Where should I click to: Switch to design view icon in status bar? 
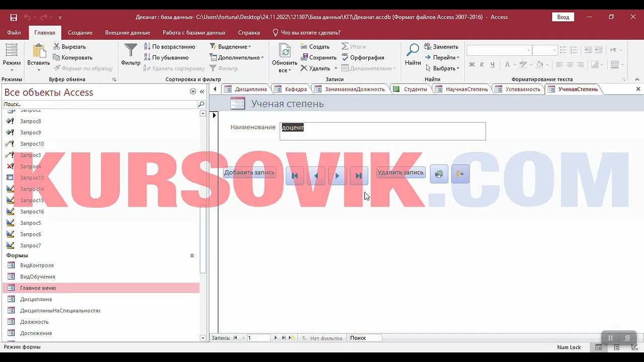click(634, 347)
